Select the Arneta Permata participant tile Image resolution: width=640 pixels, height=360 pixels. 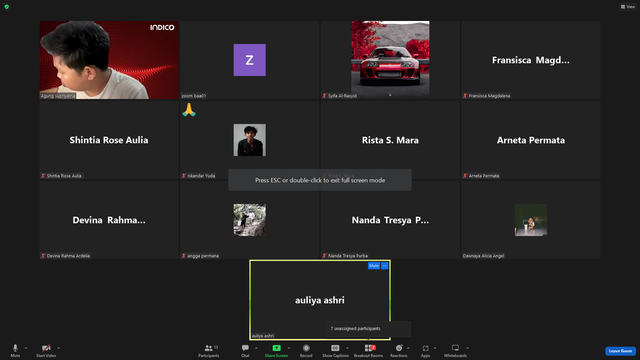coord(531,140)
